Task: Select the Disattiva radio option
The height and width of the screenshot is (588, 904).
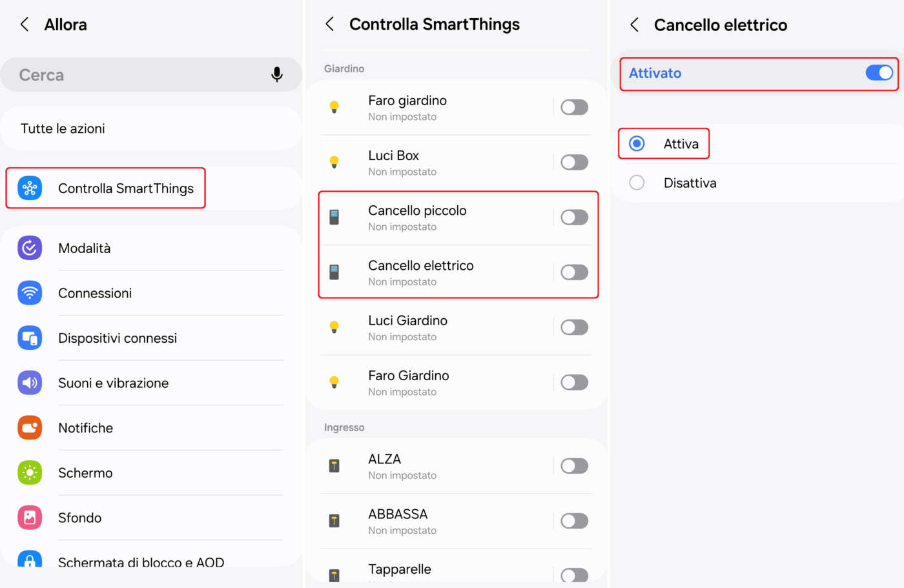Action: [637, 183]
